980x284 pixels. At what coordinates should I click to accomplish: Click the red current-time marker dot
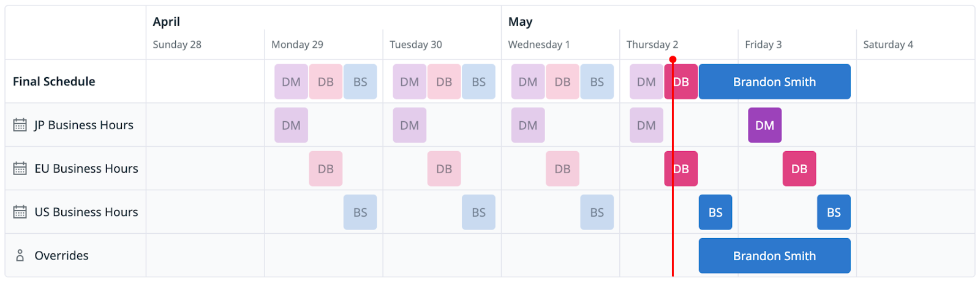(673, 59)
